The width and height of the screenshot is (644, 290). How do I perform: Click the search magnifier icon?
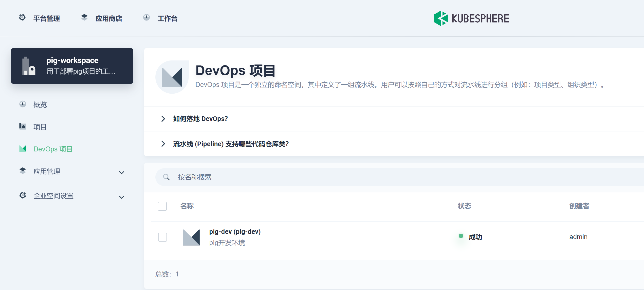tap(166, 177)
